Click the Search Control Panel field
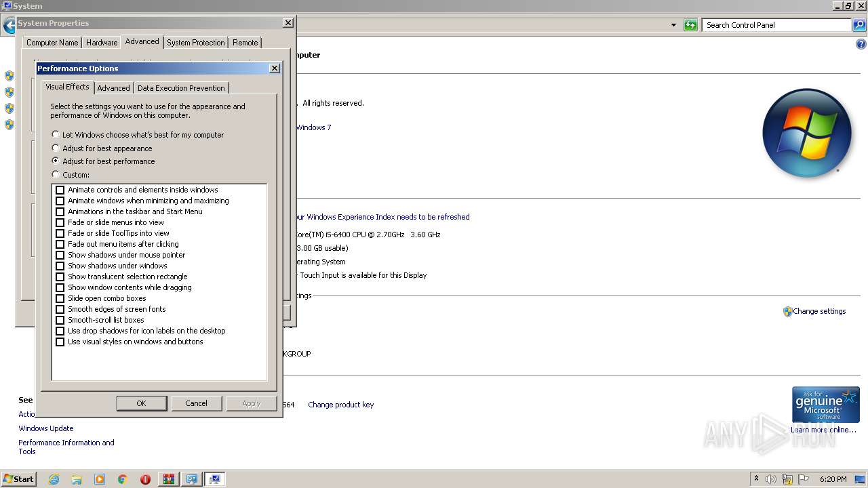 tap(776, 25)
